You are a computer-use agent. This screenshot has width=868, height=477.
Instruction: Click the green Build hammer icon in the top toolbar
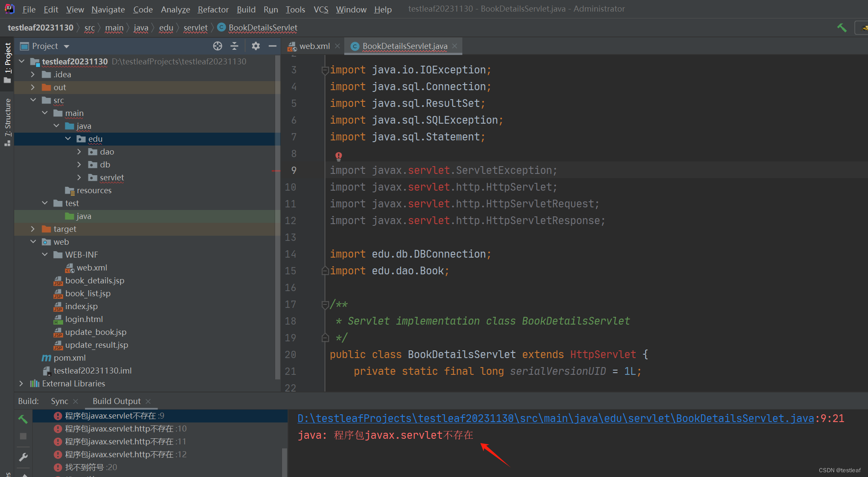pyautogui.click(x=841, y=28)
